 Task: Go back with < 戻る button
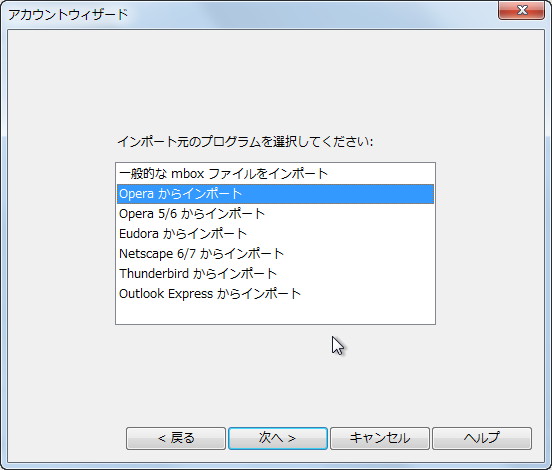click(176, 438)
